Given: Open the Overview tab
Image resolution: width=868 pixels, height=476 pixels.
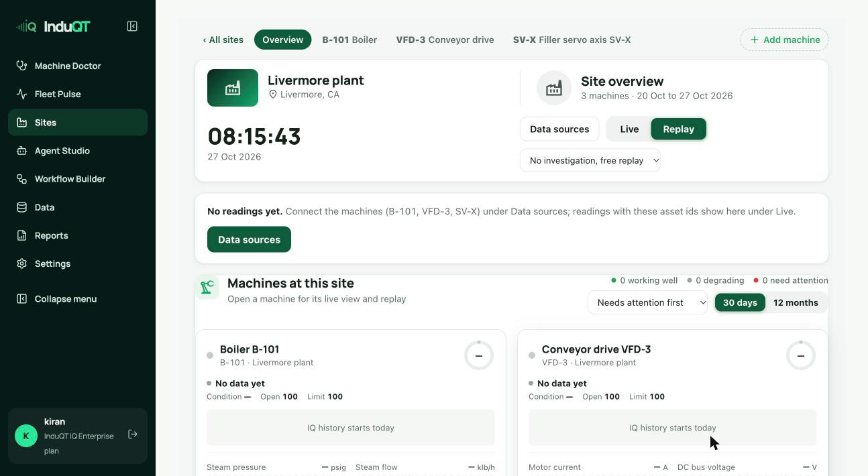Looking at the screenshot, I should pyautogui.click(x=282, y=40).
